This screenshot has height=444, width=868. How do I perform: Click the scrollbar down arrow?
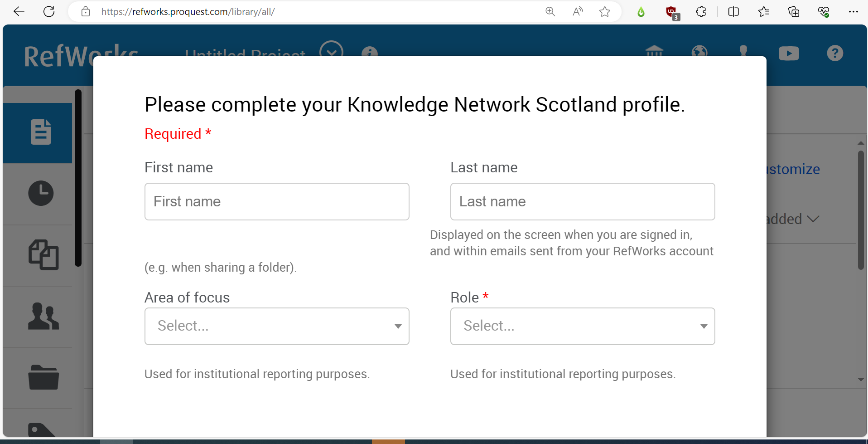click(x=861, y=380)
